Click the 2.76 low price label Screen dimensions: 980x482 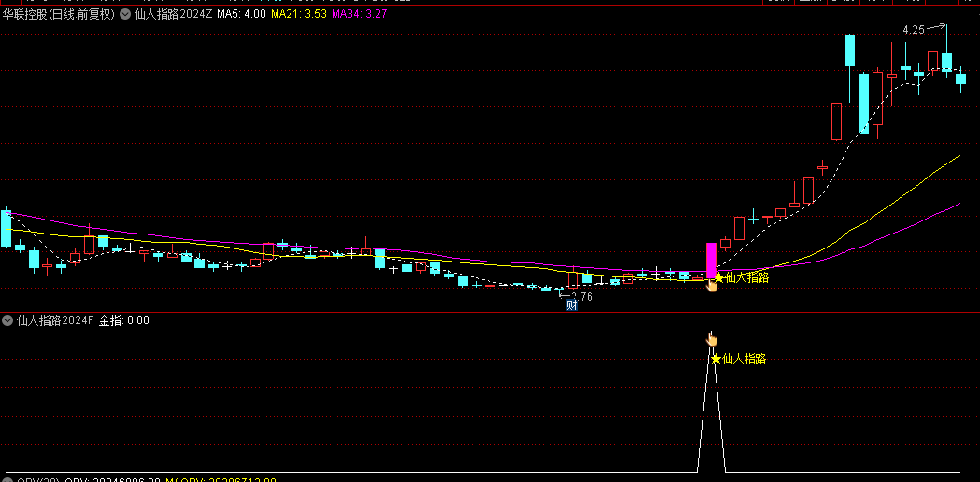[x=582, y=297]
